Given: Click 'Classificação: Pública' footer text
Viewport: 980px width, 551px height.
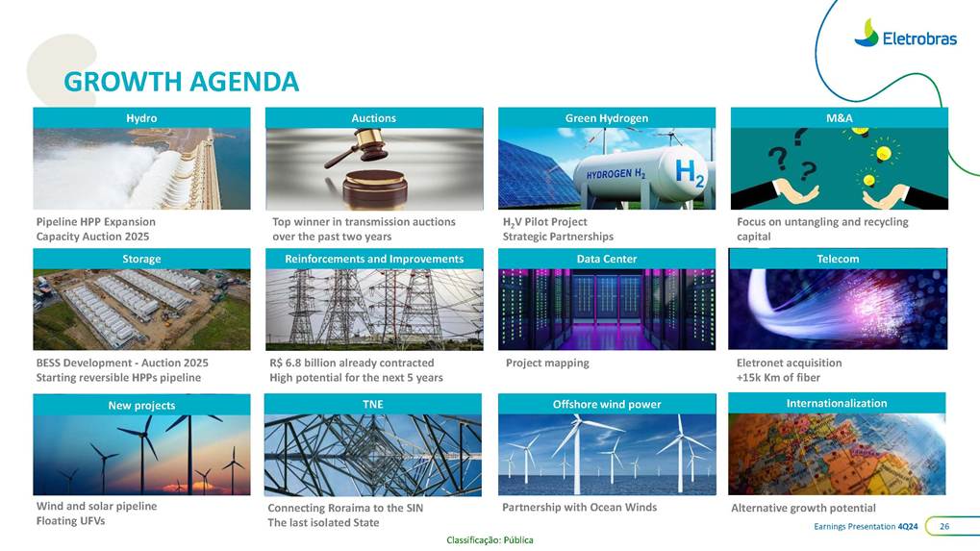Looking at the screenshot, I should 490,540.
